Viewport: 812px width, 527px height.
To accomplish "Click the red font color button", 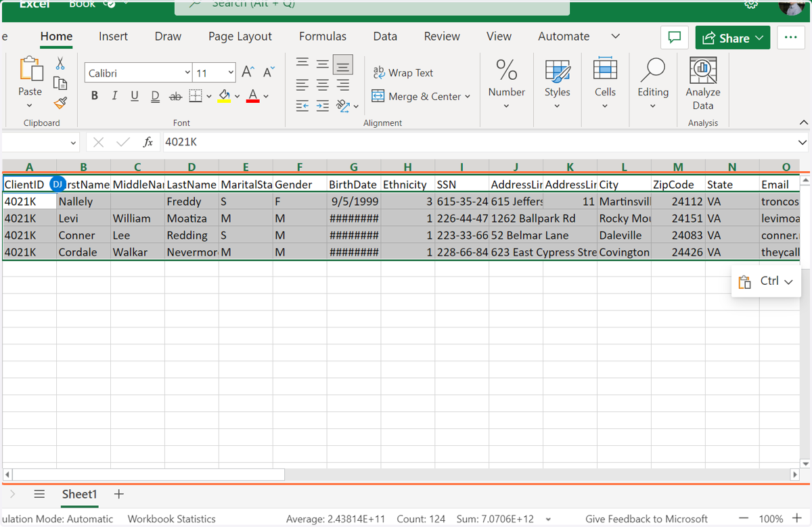I will pyautogui.click(x=253, y=96).
